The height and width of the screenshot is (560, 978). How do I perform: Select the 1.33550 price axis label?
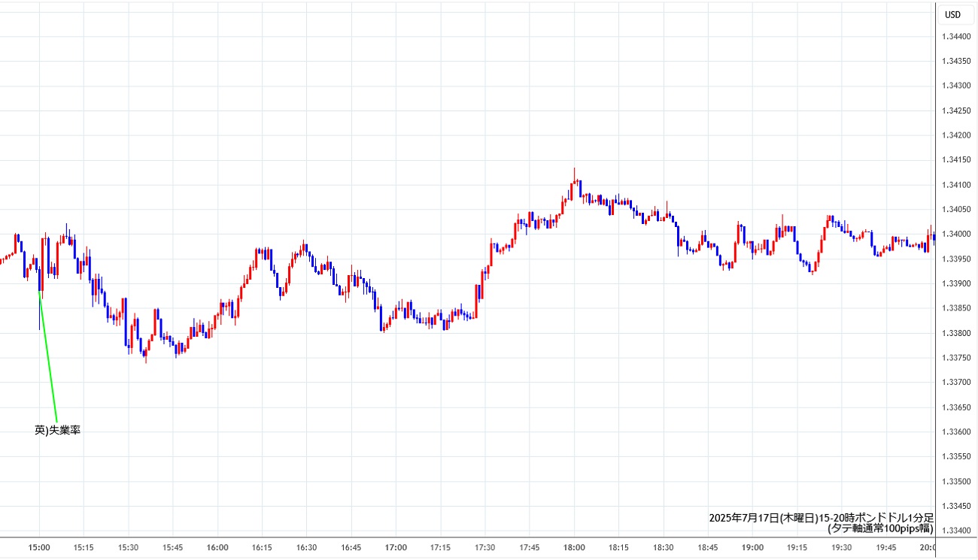tap(957, 456)
